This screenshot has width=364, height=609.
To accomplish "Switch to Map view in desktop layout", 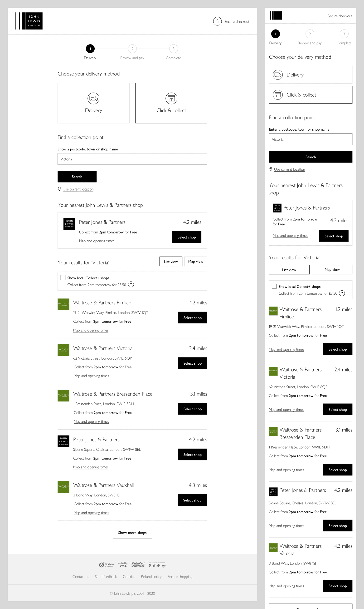I will point(195,261).
